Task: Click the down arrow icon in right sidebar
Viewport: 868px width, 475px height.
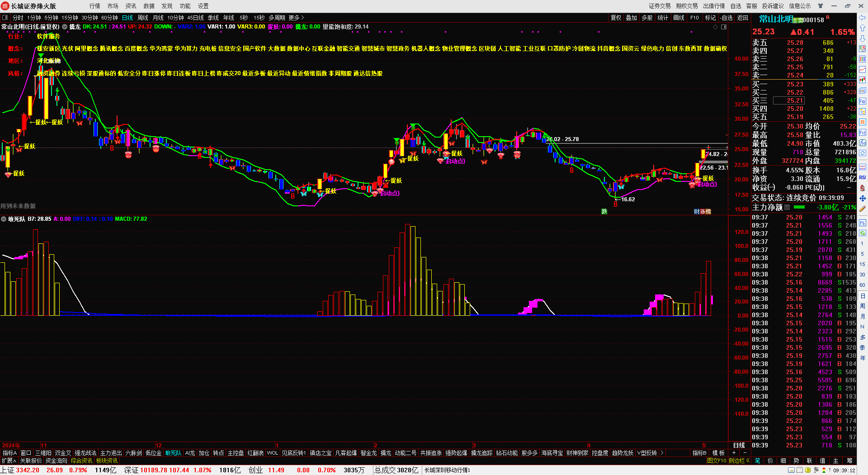Action: click(x=863, y=38)
